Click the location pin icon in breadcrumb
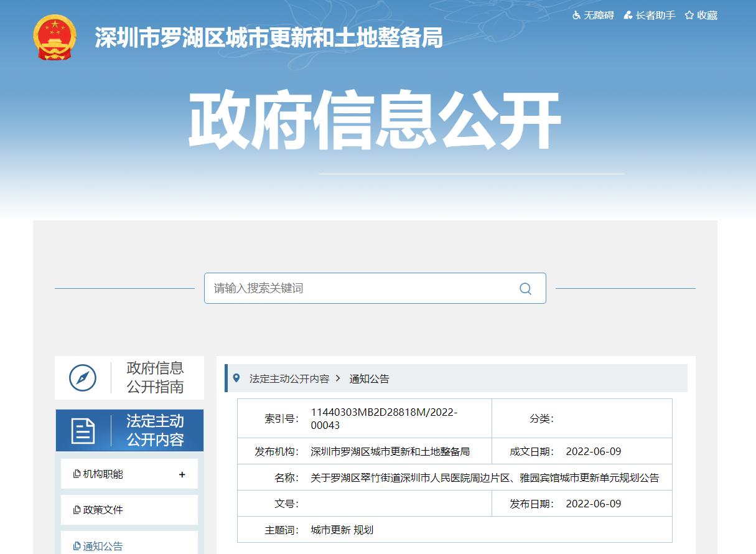Viewport: 756px width, 554px height. (x=236, y=378)
